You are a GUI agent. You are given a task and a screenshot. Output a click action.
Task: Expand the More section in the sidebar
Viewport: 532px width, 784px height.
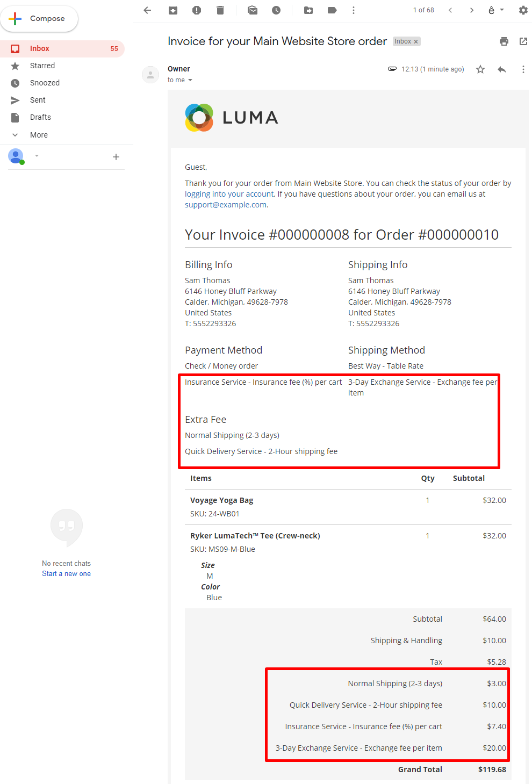click(x=39, y=135)
